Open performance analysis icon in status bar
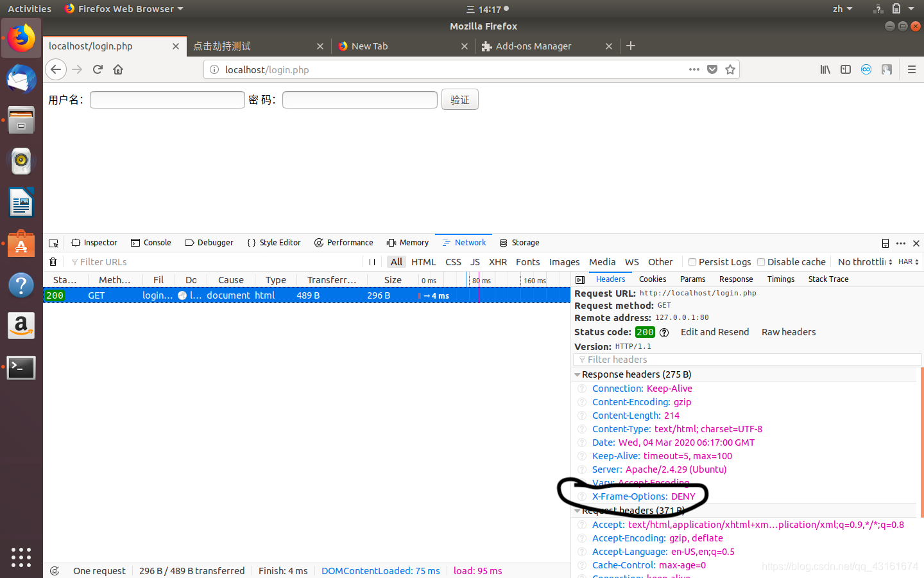The width and height of the screenshot is (924, 578). point(55,571)
